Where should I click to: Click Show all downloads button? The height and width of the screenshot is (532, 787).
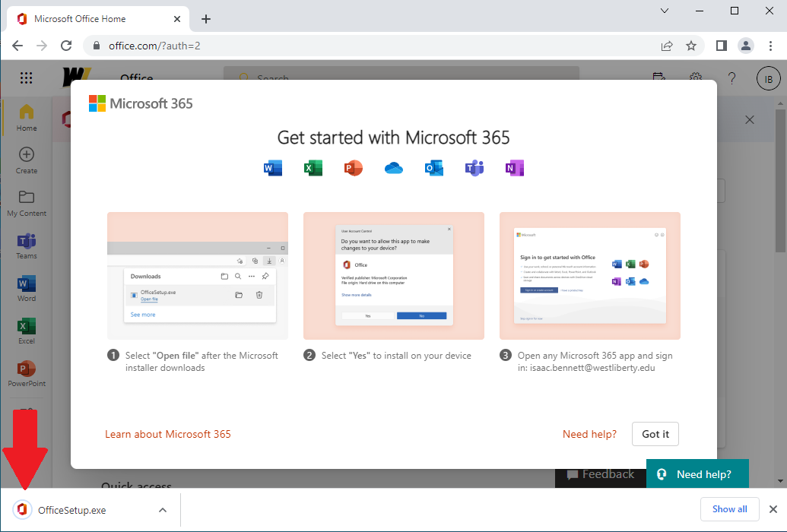tap(729, 509)
